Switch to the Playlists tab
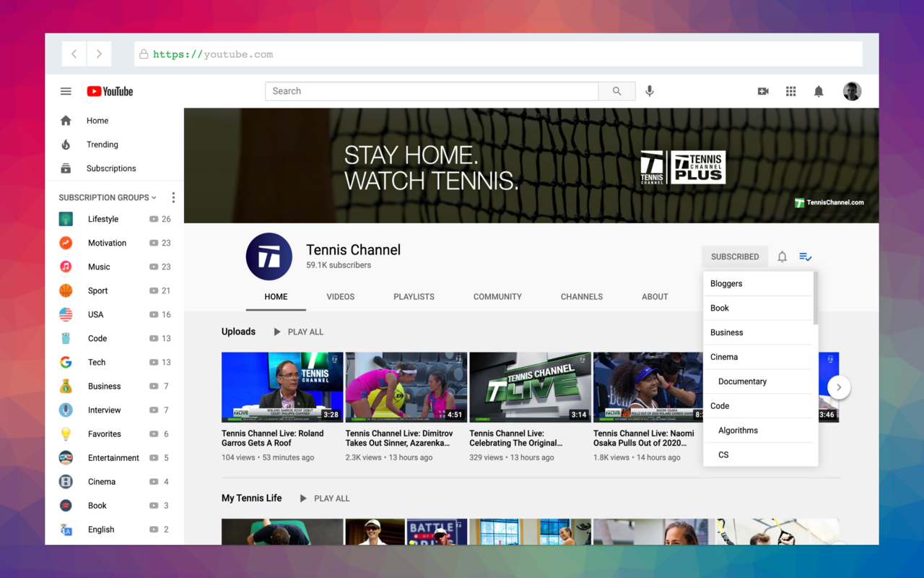This screenshot has width=924, height=578. (414, 296)
